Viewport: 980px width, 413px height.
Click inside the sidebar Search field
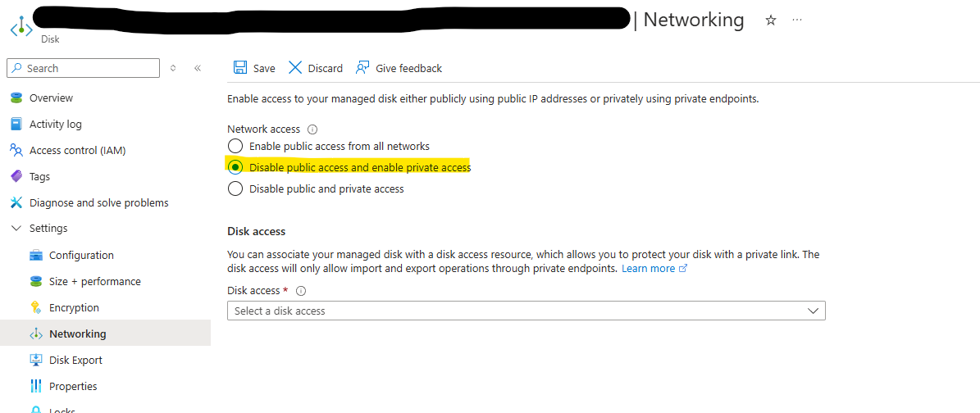(x=83, y=68)
